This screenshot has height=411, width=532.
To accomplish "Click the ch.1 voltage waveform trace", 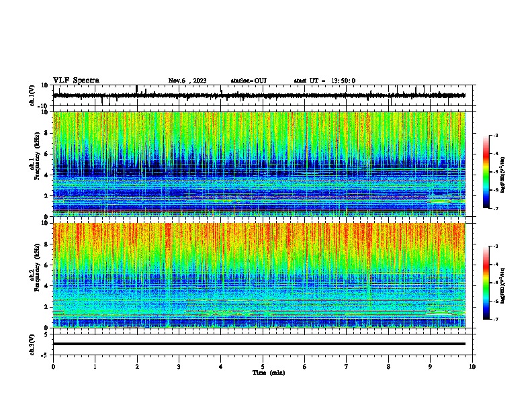I will [x=259, y=95].
